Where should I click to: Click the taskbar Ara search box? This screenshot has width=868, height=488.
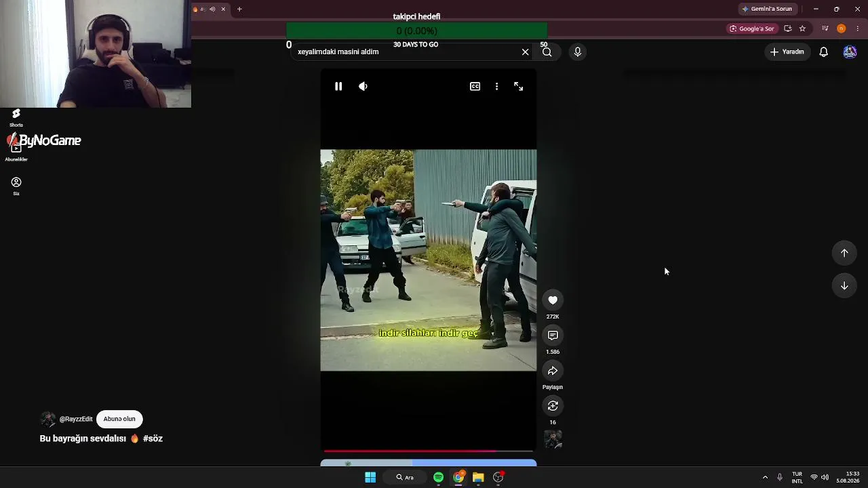[405, 477]
